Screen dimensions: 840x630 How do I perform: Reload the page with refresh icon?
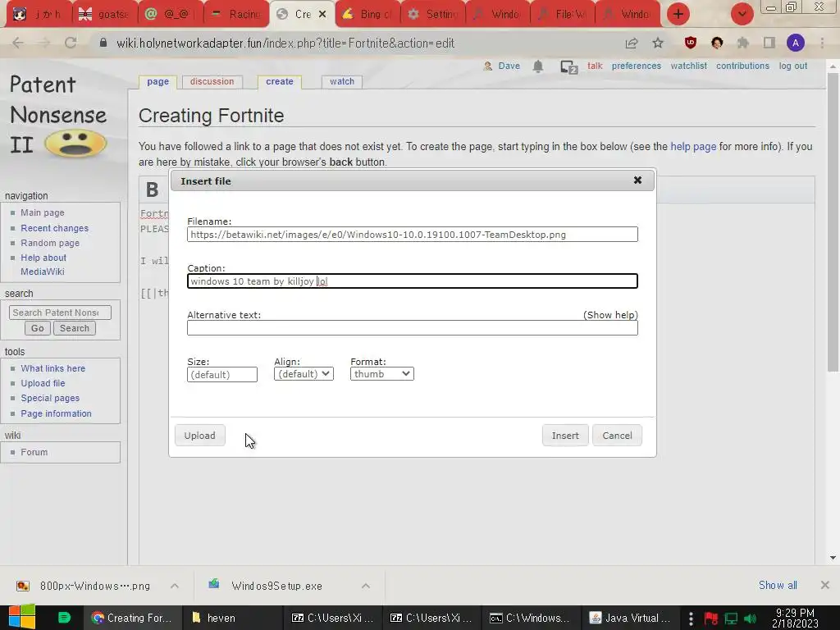click(x=71, y=43)
